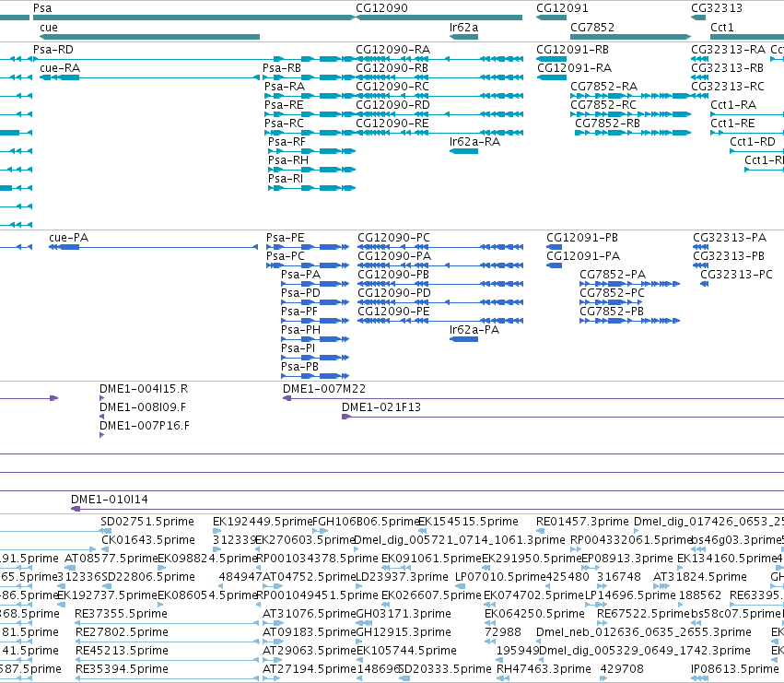Select the Ir62a-PA protein label
Image resolution: width=784 pixels, height=683 pixels.
pyautogui.click(x=474, y=330)
